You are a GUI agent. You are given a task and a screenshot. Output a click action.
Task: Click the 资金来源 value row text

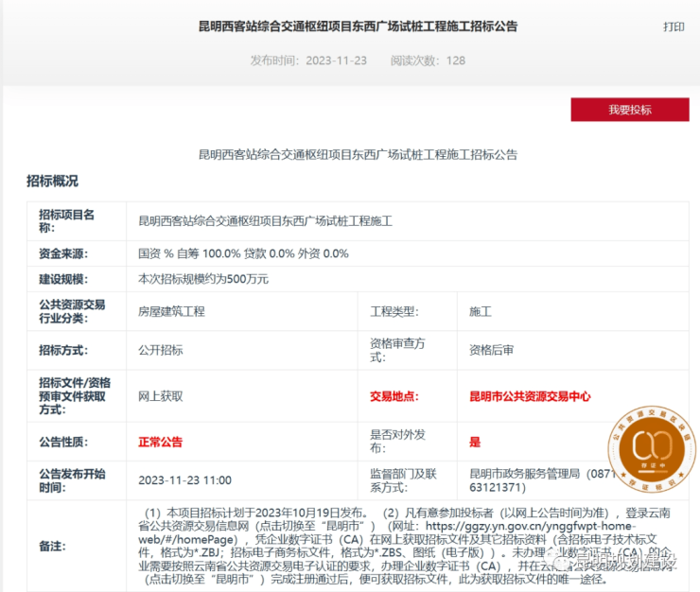244,253
